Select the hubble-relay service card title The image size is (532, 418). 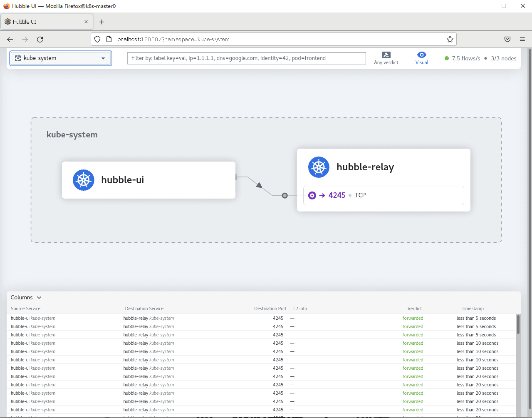tap(365, 167)
